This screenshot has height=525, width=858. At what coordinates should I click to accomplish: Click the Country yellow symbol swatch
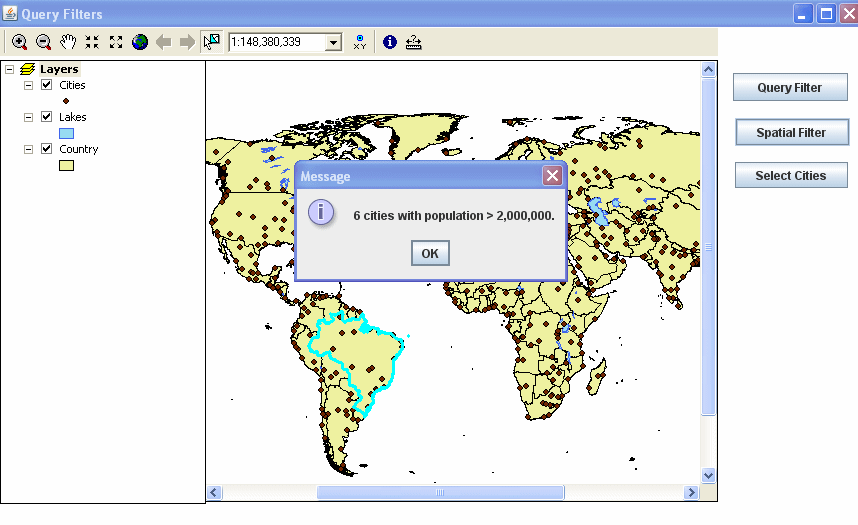point(66,165)
